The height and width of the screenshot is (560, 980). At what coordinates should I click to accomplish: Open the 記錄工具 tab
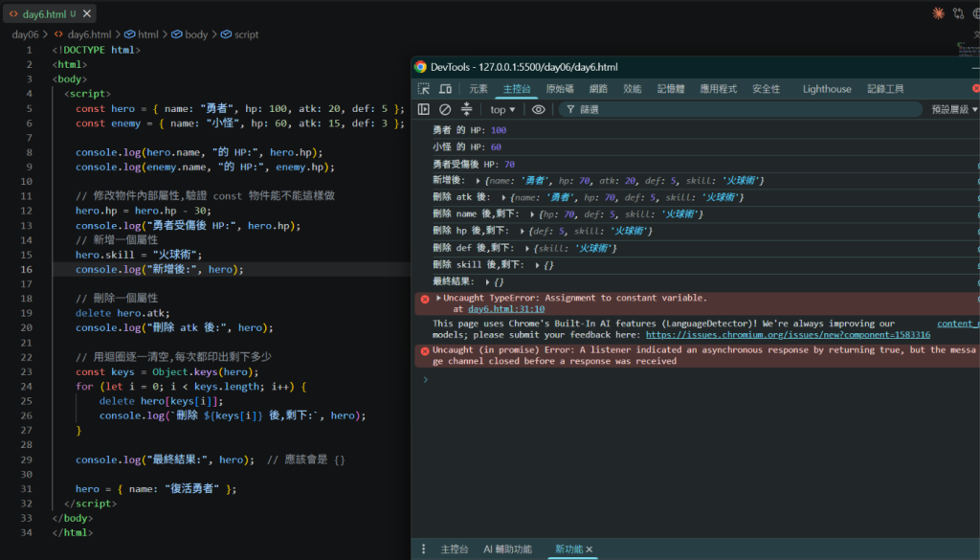(x=885, y=89)
